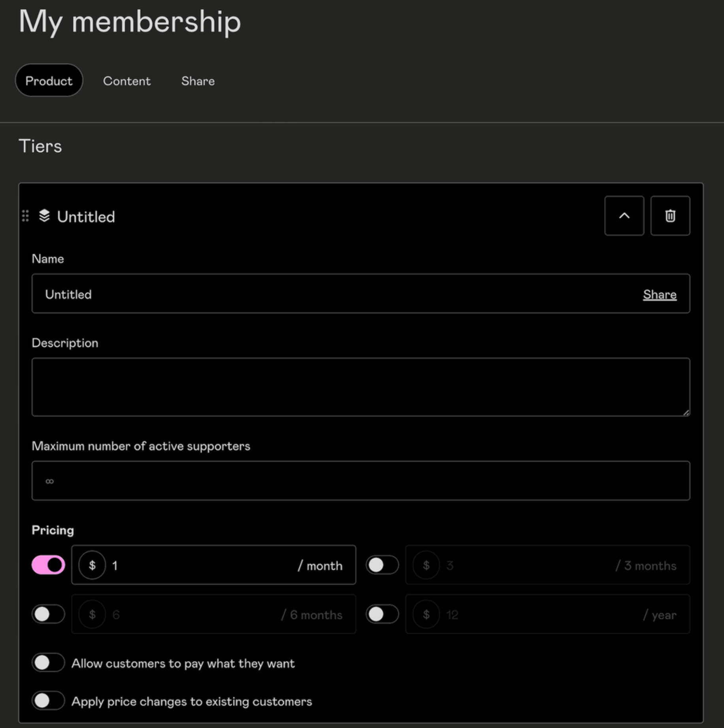This screenshot has width=724, height=728.
Task: Enable the 3-months pricing toggle
Action: tap(382, 565)
